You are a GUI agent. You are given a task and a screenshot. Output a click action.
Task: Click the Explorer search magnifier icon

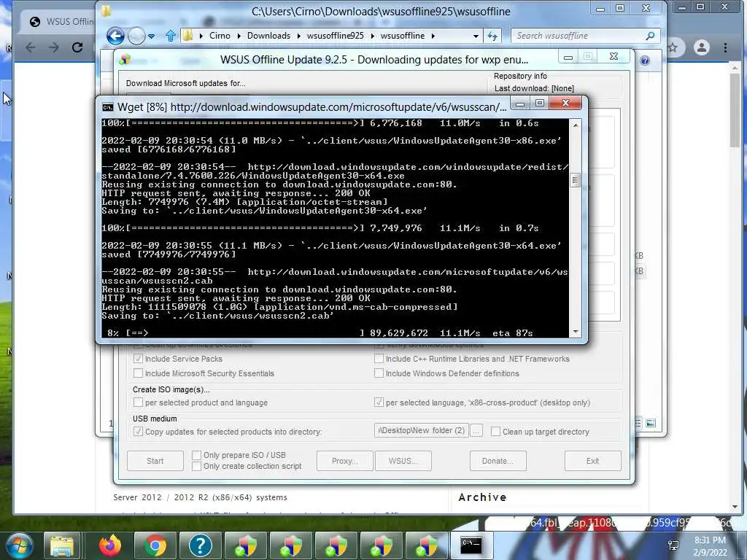(651, 36)
